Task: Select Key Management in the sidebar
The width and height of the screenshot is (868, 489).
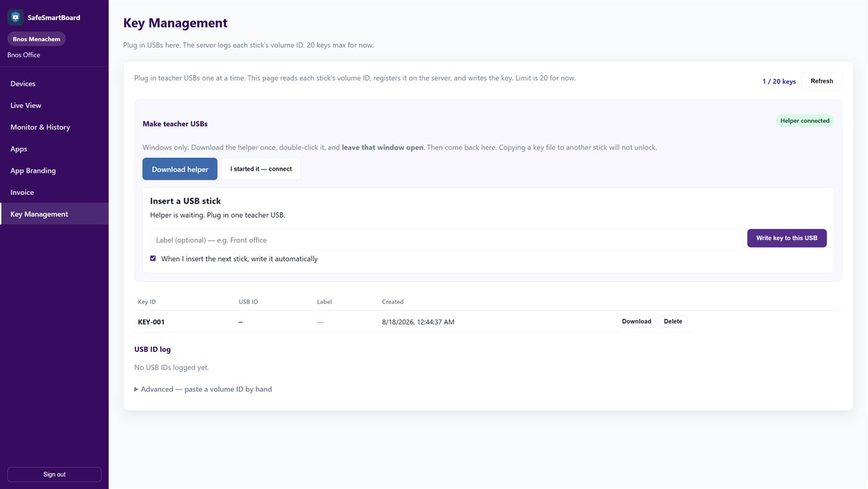Action: pos(54,214)
